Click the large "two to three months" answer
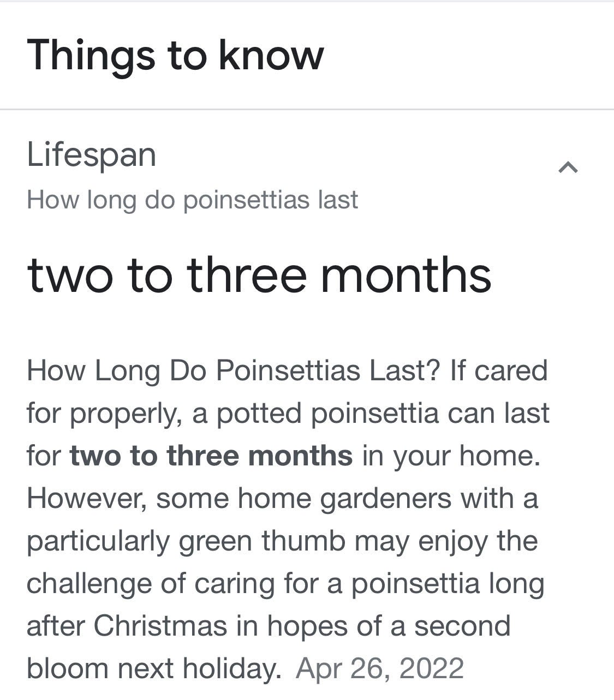The height and width of the screenshot is (700, 614). pos(259,274)
